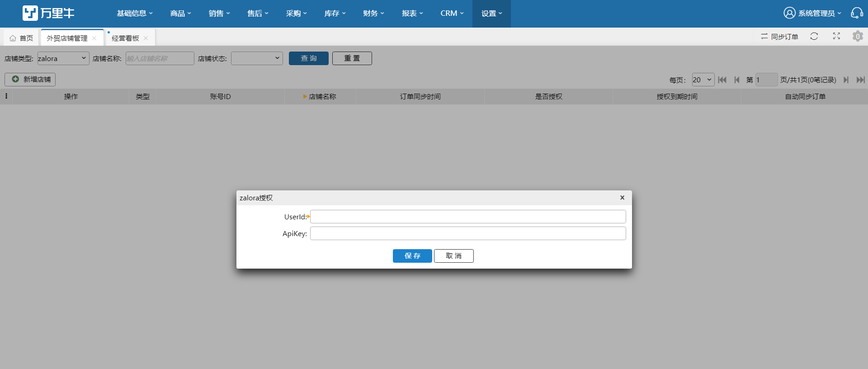This screenshot has height=369, width=868.
Task: Switch to the 外贸店铺管理 tab
Action: (x=67, y=38)
